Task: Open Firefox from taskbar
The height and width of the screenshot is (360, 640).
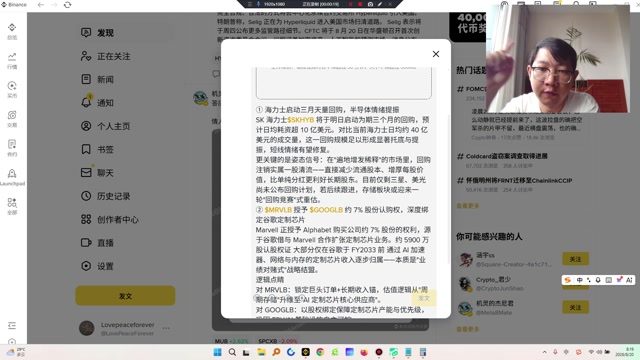Action: click(364, 352)
